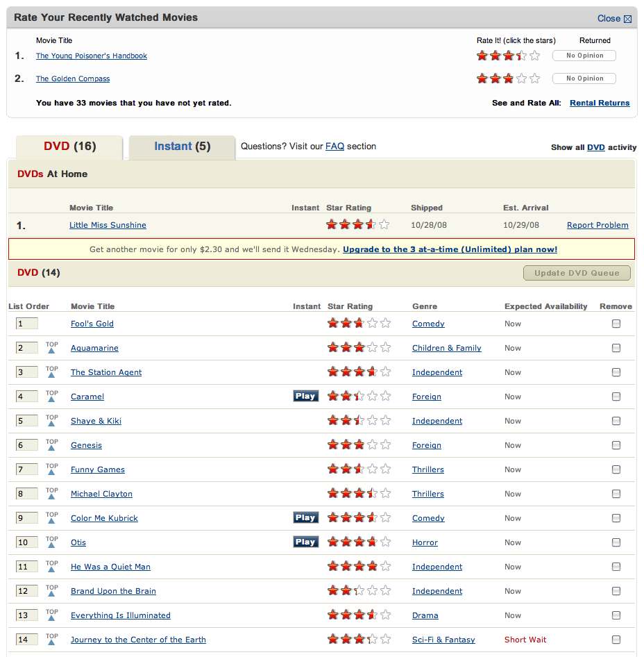Open the Sci-Fi & Fantasy genre link
Viewport: 644px width, 657px height.
443,640
